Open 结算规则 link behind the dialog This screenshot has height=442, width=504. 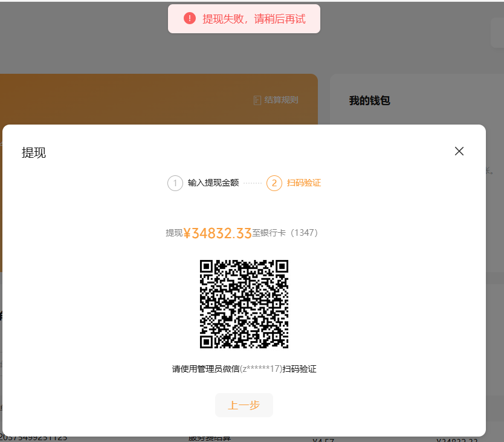coord(276,100)
